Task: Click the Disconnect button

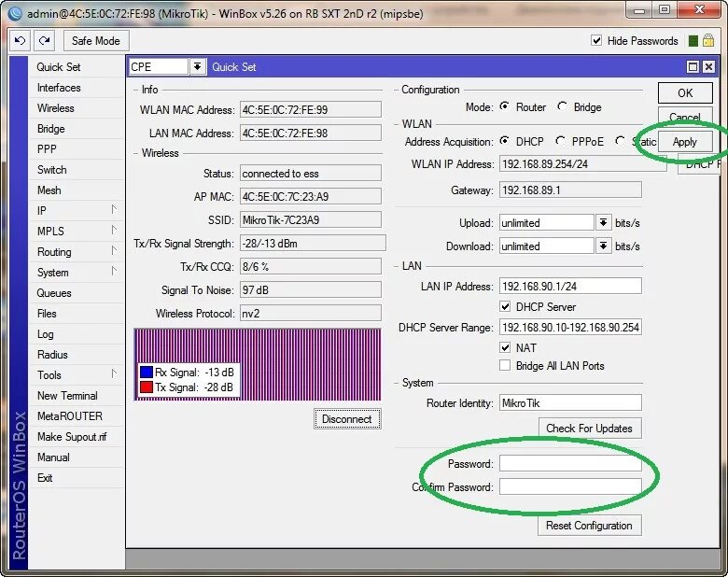Action: click(347, 419)
